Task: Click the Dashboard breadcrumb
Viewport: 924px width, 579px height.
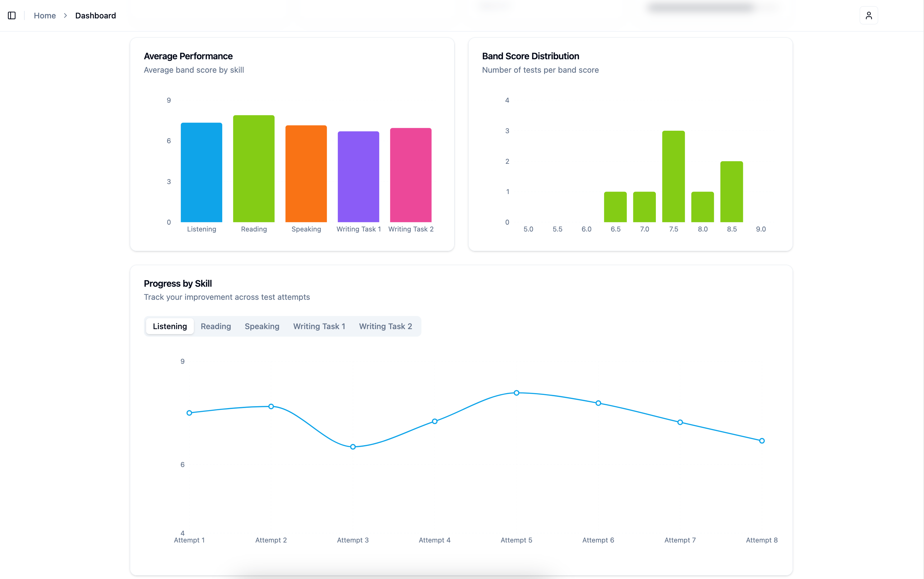Action: pyautogui.click(x=96, y=16)
